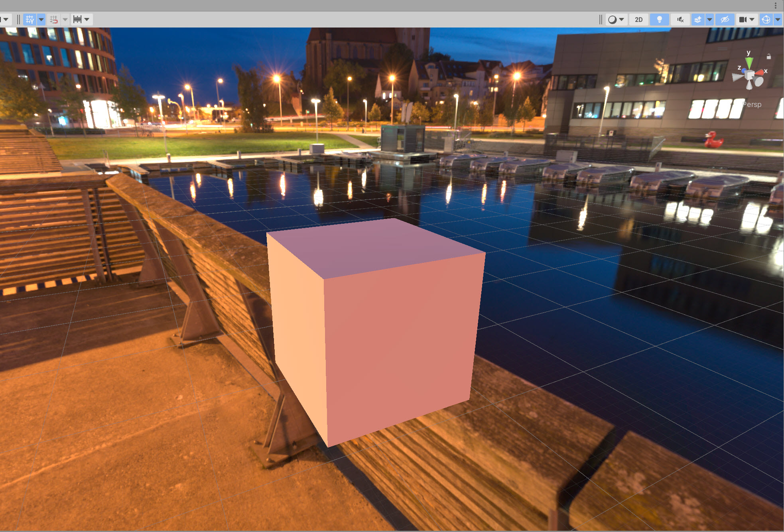
Task: Toggle scene audio mute button
Action: pos(680,20)
